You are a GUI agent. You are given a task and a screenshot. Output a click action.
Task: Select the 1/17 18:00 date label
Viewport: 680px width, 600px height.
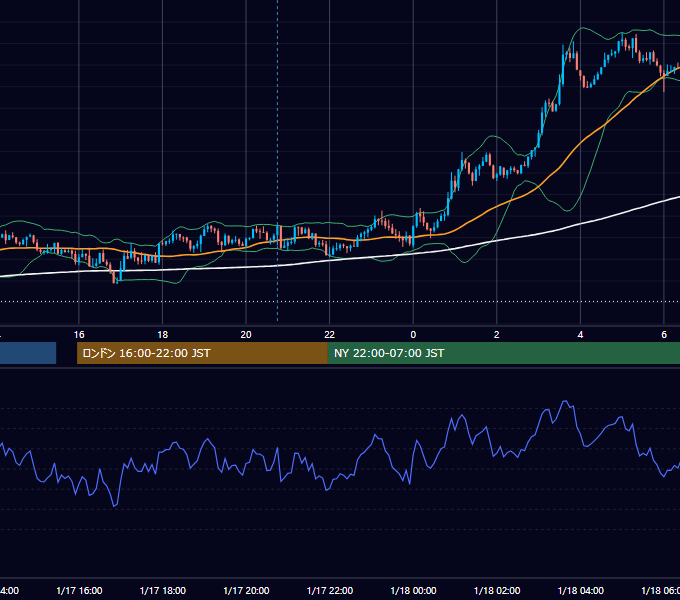pos(163,590)
